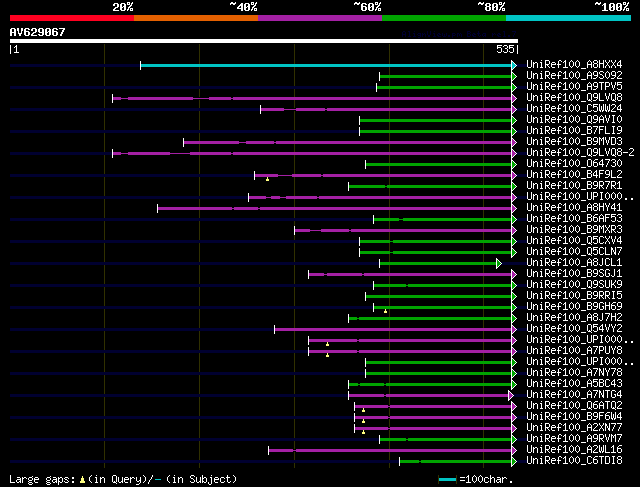Viewport: 640px width, 487px height.
Task: Select the UniRef100_B9SGJ1 label
Action: point(574,274)
